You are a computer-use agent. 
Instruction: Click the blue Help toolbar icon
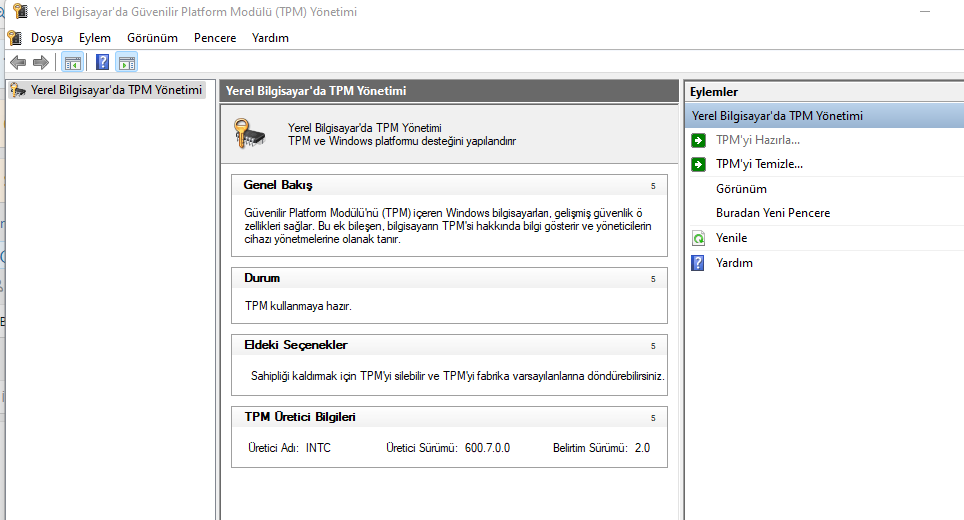pos(103,62)
